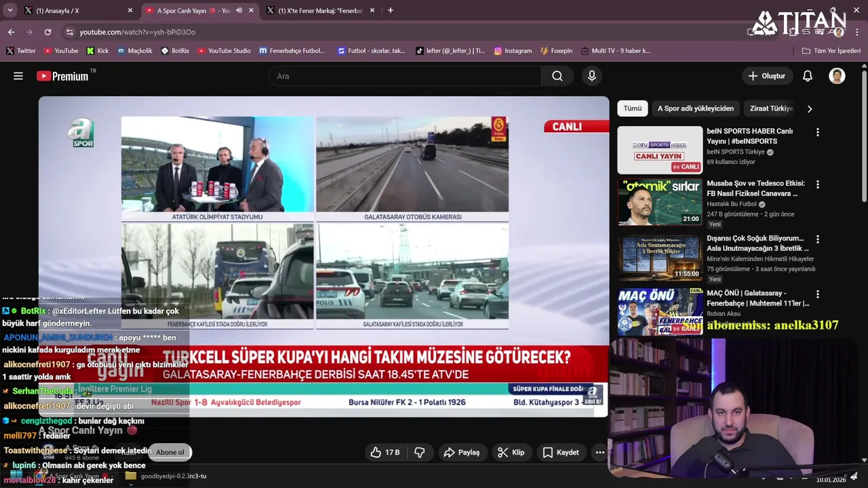The height and width of the screenshot is (488, 868).
Task: Click in the Ara search field
Action: [x=406, y=76]
